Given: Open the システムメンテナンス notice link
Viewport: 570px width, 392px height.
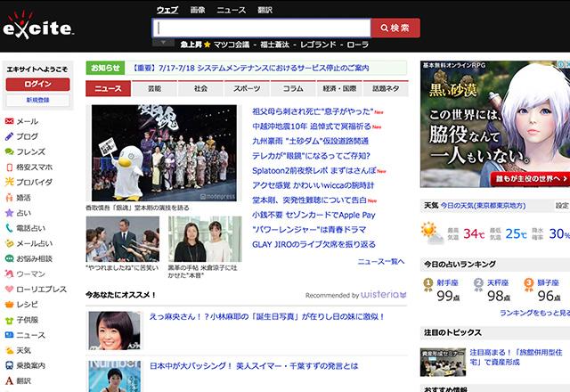Looking at the screenshot, I should [249, 68].
